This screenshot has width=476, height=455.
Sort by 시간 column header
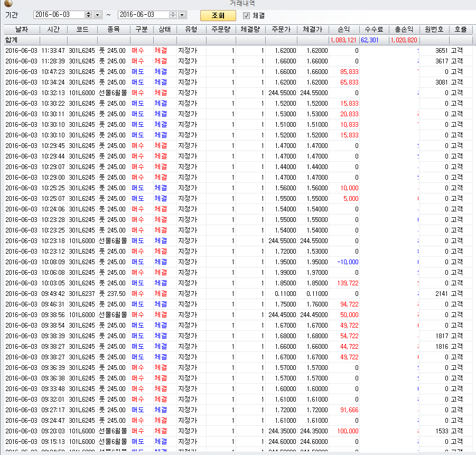coord(53,30)
